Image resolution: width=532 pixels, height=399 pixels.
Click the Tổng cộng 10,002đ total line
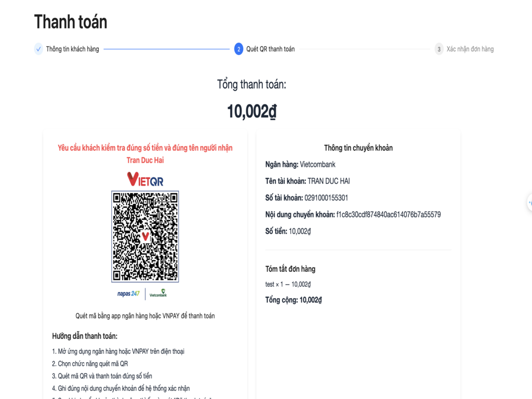point(294,300)
